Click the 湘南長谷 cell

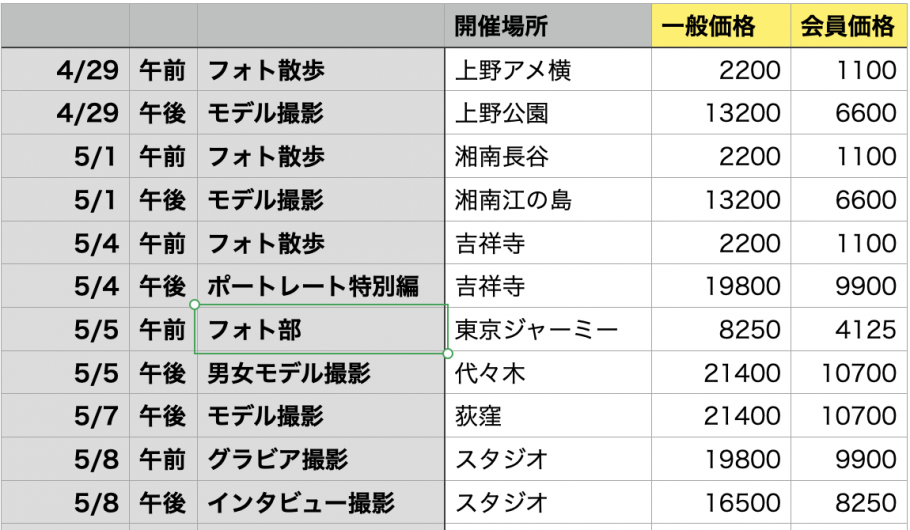pyautogui.click(x=548, y=156)
